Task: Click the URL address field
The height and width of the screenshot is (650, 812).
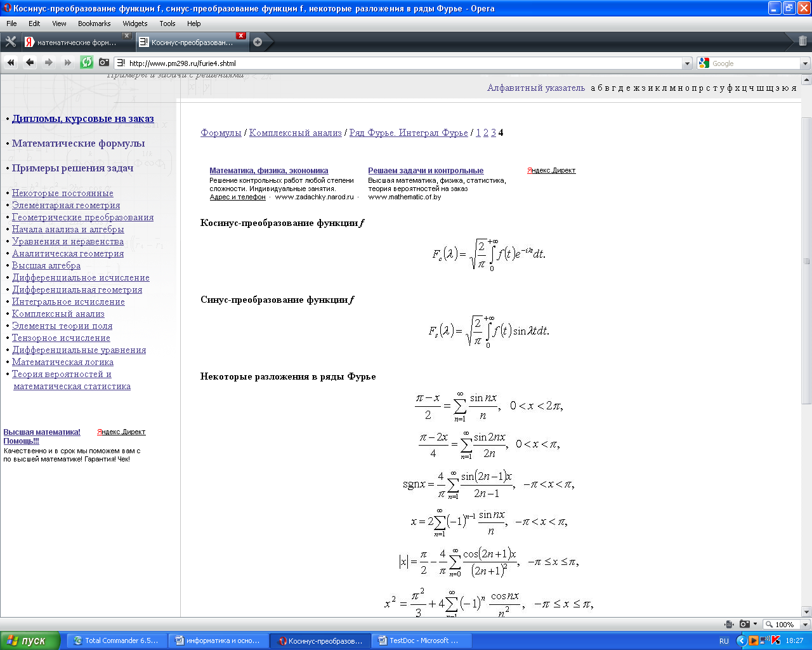Action: pyautogui.click(x=404, y=63)
